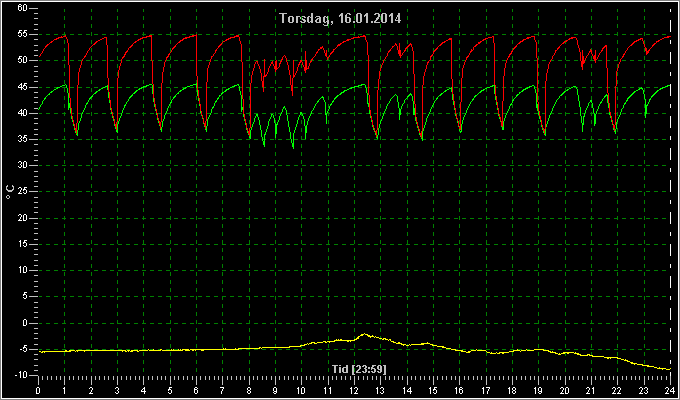This screenshot has width=680, height=400.
Task: Click the Tid [23:59] time label
Action: coord(359,369)
